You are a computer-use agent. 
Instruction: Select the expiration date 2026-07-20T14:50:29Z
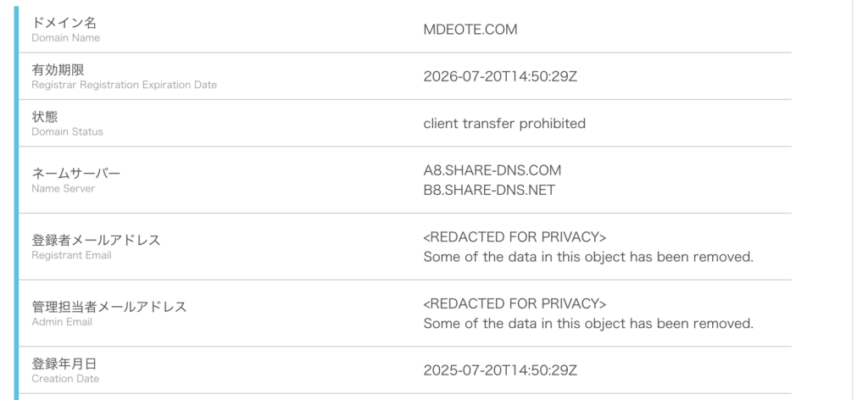pos(500,76)
